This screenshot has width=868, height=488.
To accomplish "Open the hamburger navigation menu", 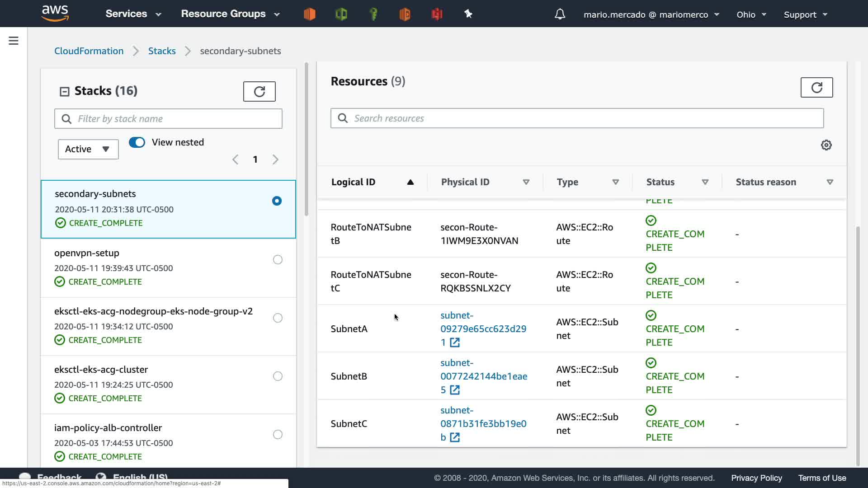I will (14, 41).
